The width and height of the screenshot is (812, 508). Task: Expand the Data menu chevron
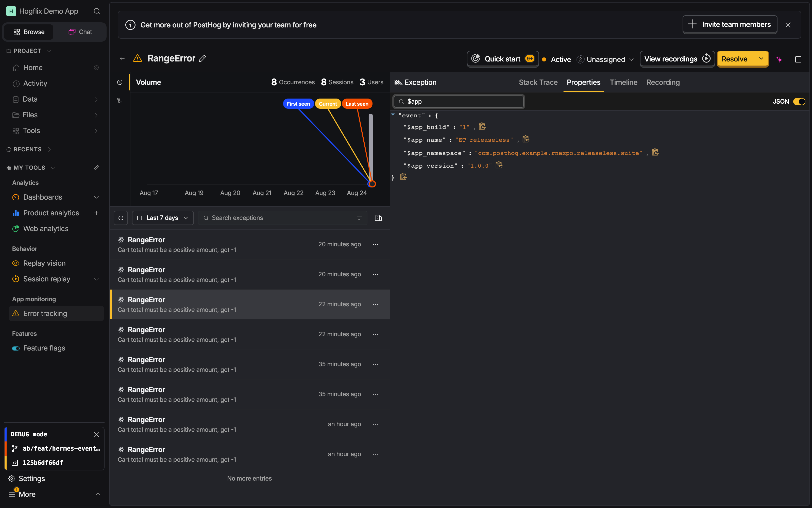point(96,99)
